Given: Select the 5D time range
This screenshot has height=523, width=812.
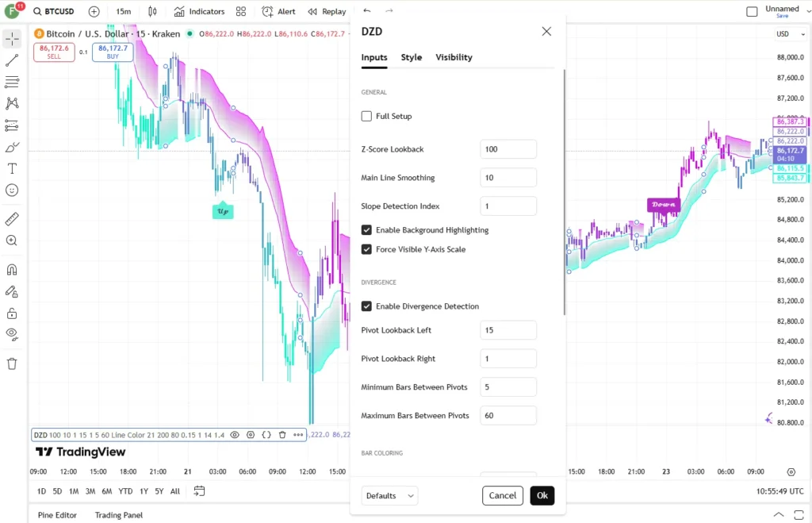Looking at the screenshot, I should point(57,491).
